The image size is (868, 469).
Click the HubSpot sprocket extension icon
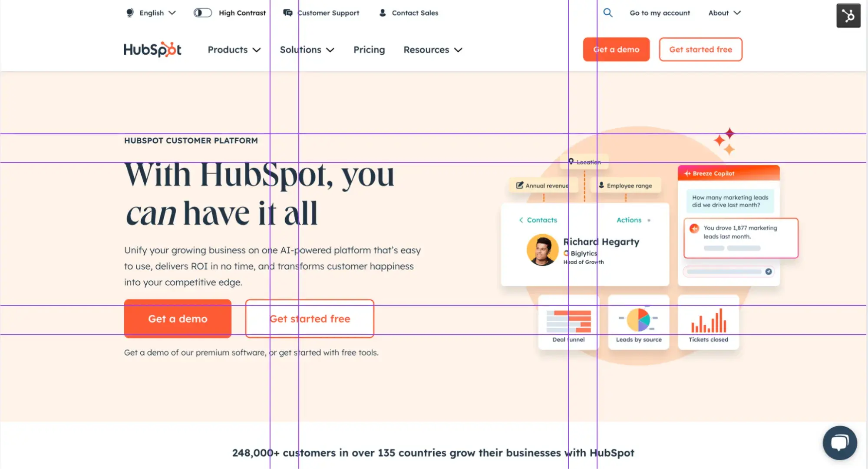click(x=848, y=16)
